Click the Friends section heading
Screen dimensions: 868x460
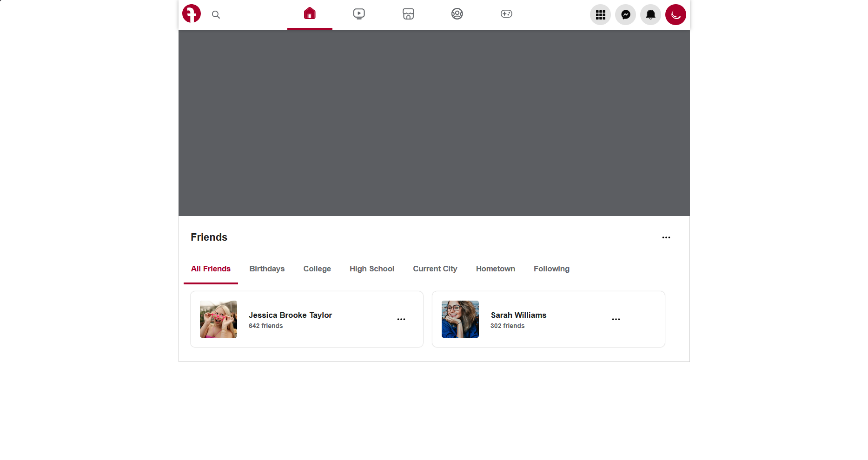pos(209,237)
